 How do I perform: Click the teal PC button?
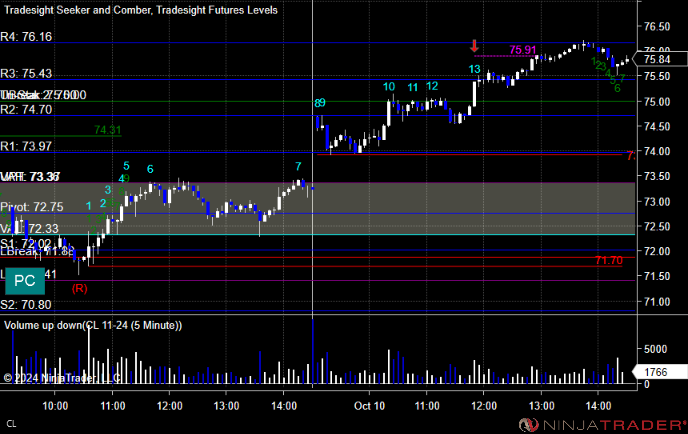(25, 281)
